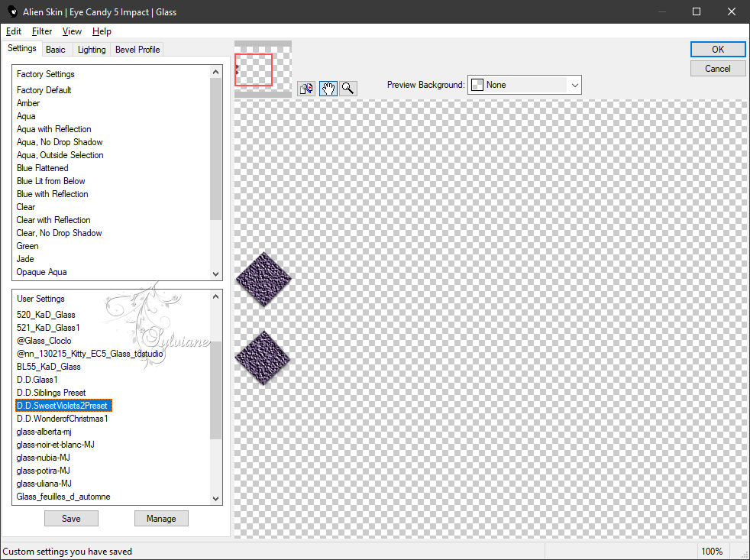Switch to the Bevel Profile tab
The image size is (750, 560).
pos(137,50)
